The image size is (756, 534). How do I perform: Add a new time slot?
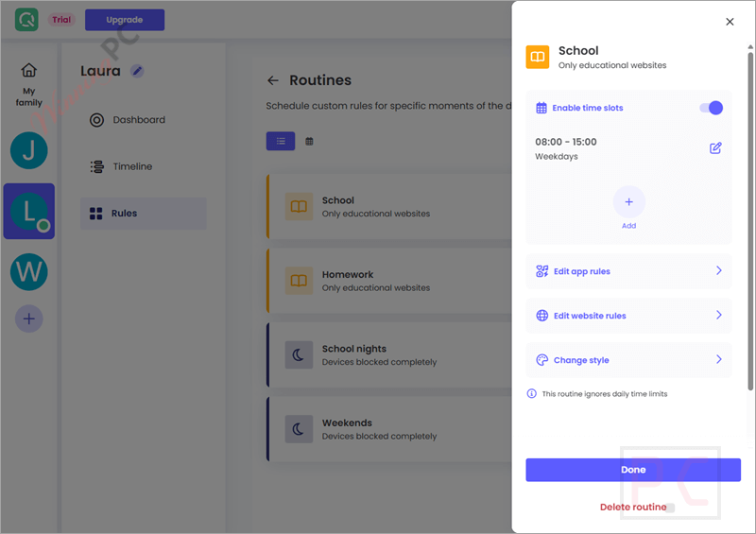pos(628,202)
